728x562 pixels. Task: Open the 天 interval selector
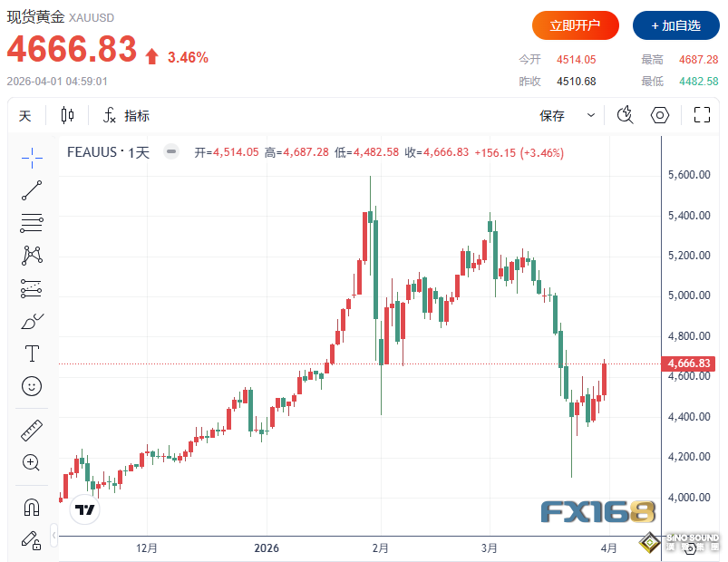(x=24, y=116)
